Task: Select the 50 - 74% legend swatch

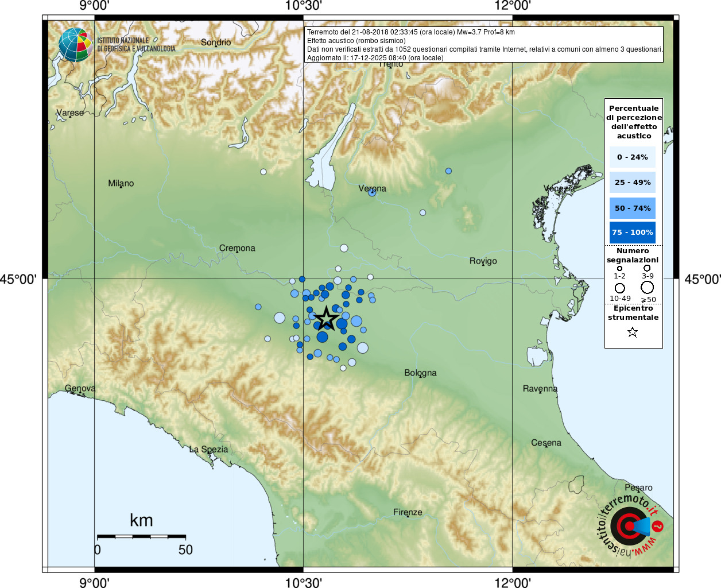Action: (633, 208)
